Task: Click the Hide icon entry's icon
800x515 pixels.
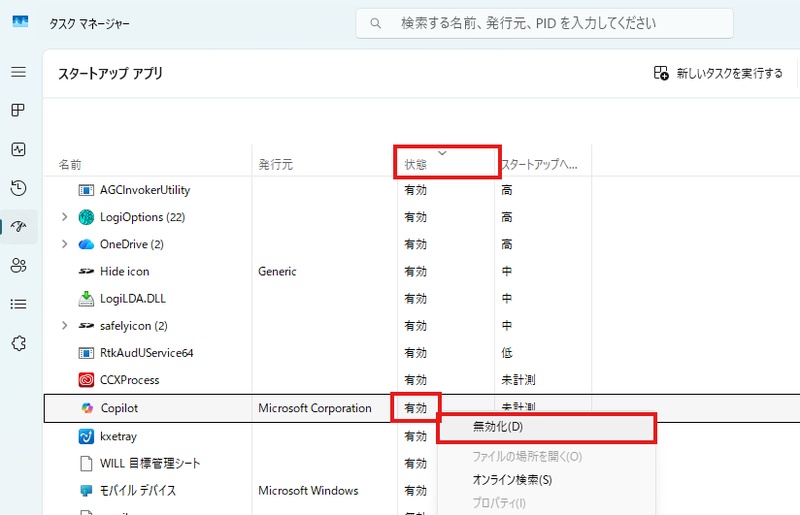Action: point(86,272)
